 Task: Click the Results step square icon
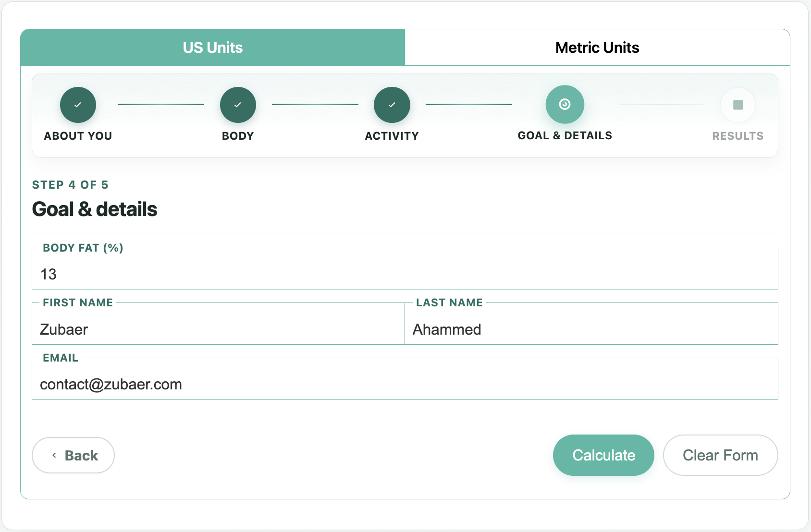pos(738,105)
